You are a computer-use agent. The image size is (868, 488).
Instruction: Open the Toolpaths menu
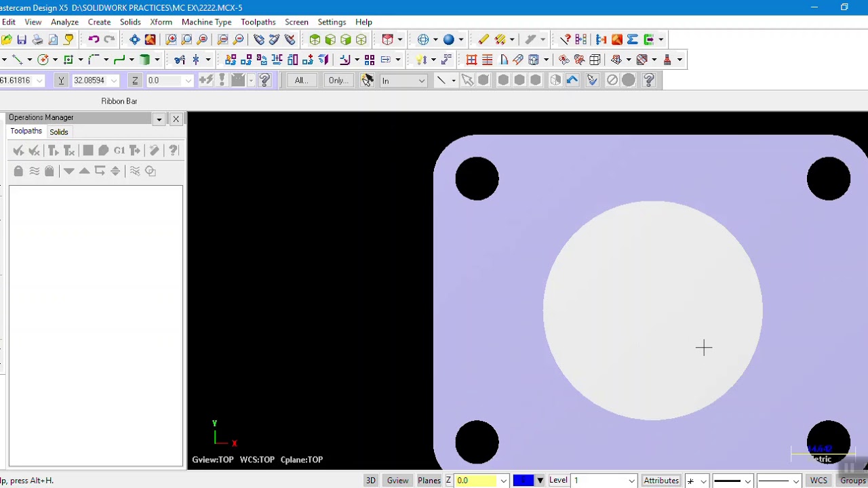point(258,22)
